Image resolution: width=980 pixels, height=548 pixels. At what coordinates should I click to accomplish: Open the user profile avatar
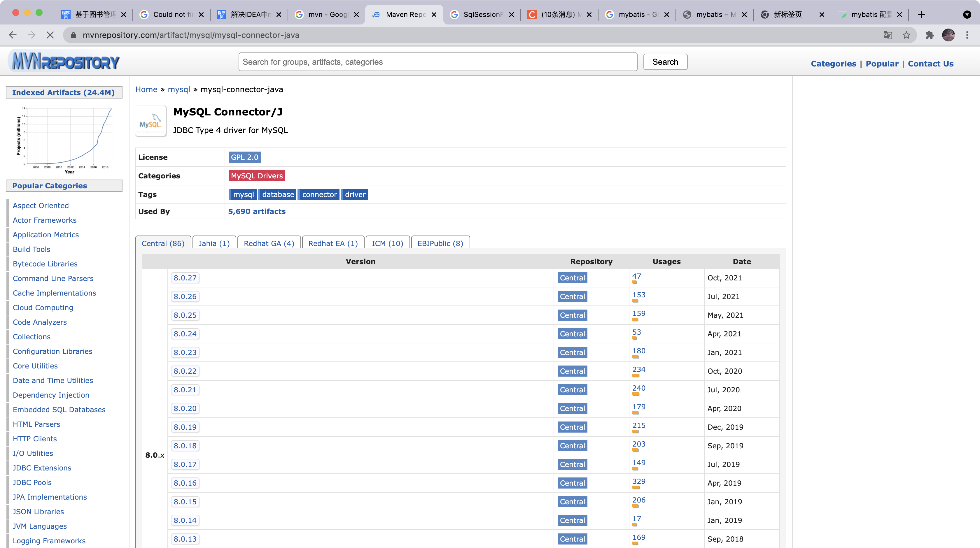coord(949,35)
